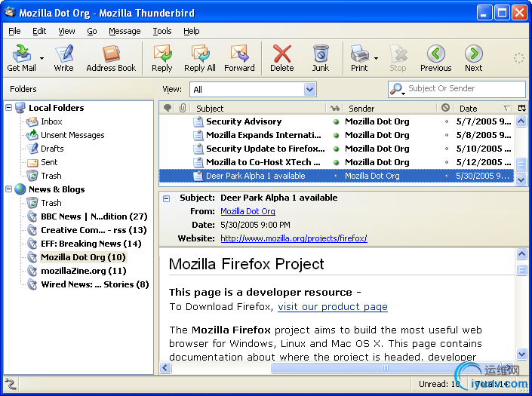Open the Edit menu
The height and width of the screenshot is (396, 532).
coord(39,31)
